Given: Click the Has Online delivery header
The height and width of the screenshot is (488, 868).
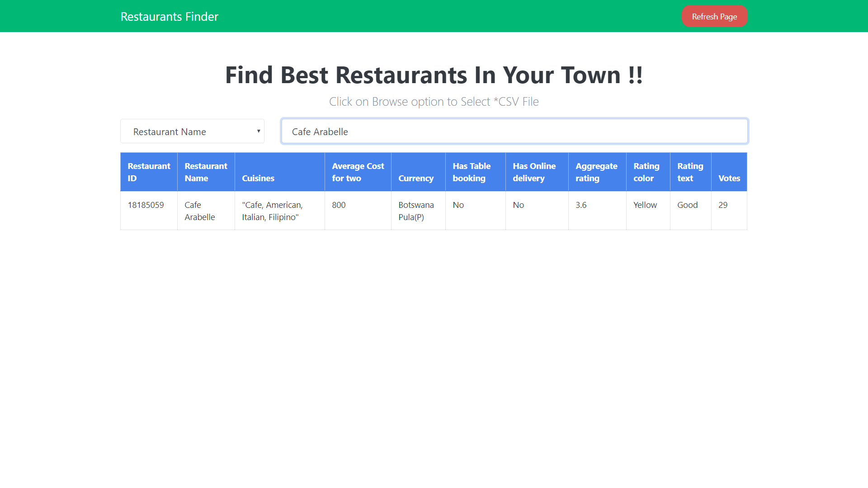Looking at the screenshot, I should click(x=534, y=172).
